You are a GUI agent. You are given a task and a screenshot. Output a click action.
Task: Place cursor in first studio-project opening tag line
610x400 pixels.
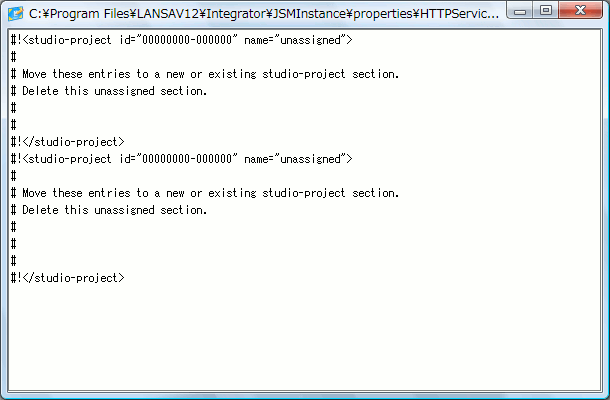point(181,40)
